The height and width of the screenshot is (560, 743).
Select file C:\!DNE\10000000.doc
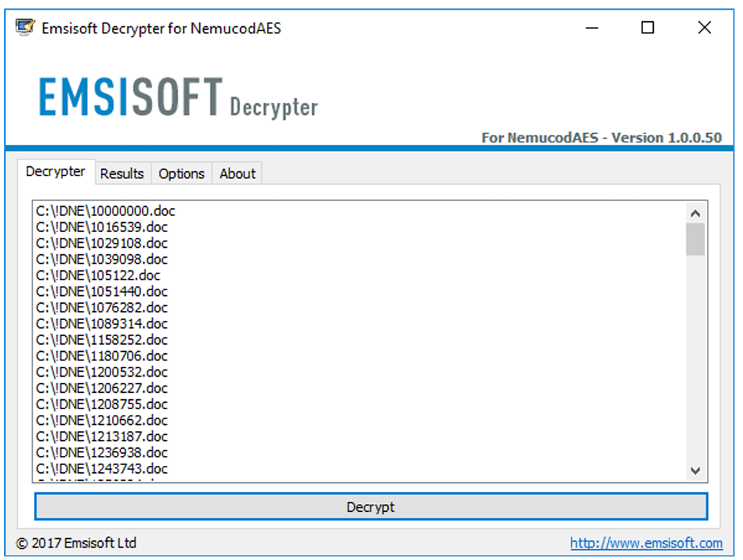[x=106, y=211]
